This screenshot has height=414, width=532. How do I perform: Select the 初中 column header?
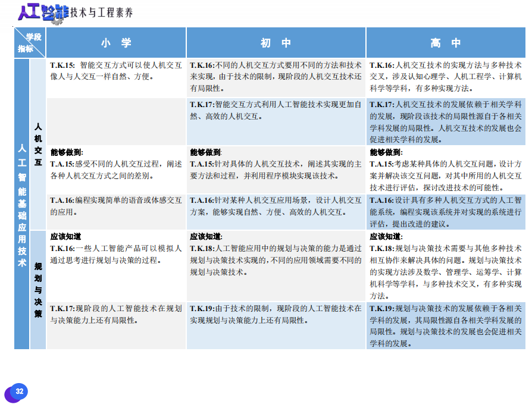point(276,43)
